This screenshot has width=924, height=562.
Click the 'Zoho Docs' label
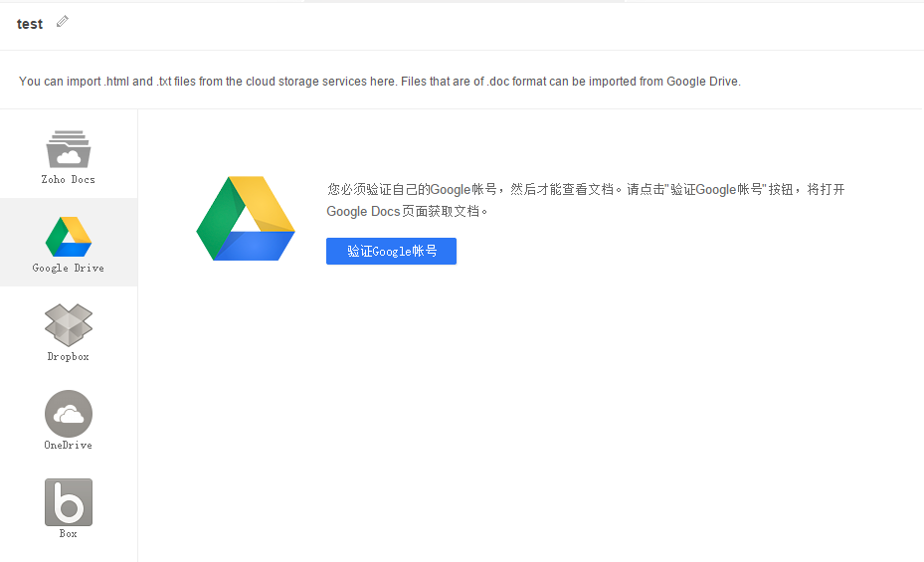69,180
